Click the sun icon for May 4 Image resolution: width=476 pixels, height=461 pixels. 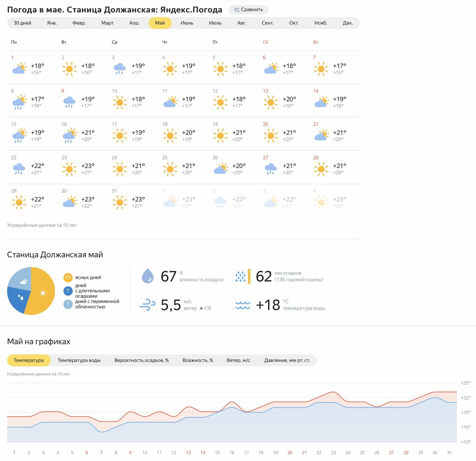pyautogui.click(x=170, y=69)
